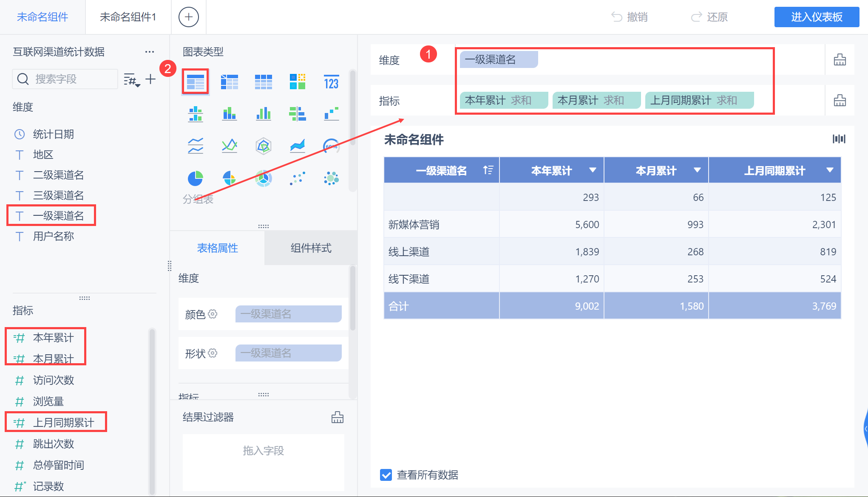
Task: Select the grouped table chart type 分组表
Action: [x=196, y=81]
